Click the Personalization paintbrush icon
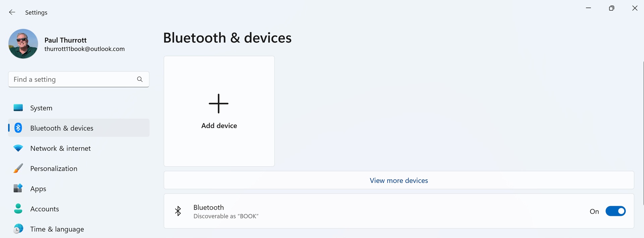644x238 pixels. click(18, 168)
